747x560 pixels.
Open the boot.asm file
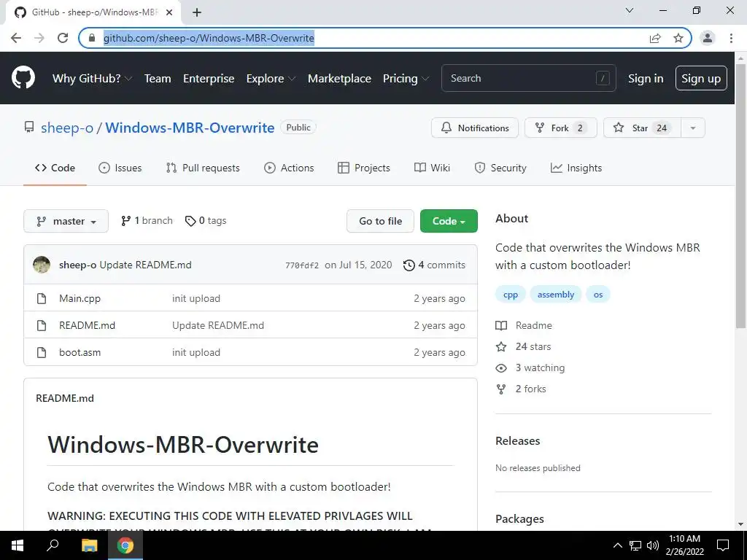tap(80, 352)
